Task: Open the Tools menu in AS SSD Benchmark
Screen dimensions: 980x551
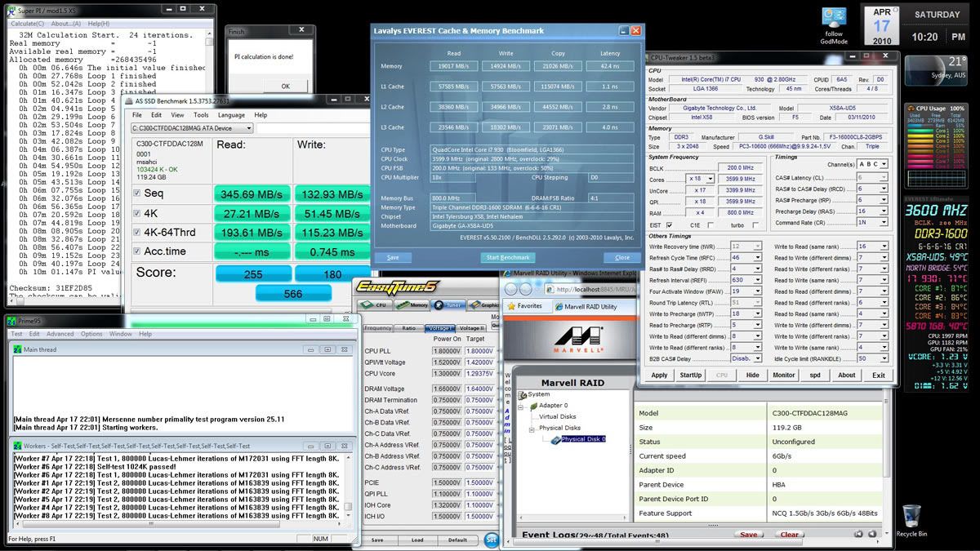Action: point(200,115)
